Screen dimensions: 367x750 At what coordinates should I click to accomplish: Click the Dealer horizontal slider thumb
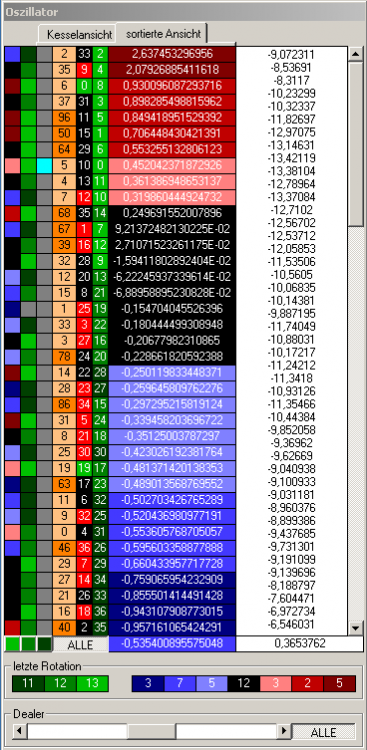151,731
